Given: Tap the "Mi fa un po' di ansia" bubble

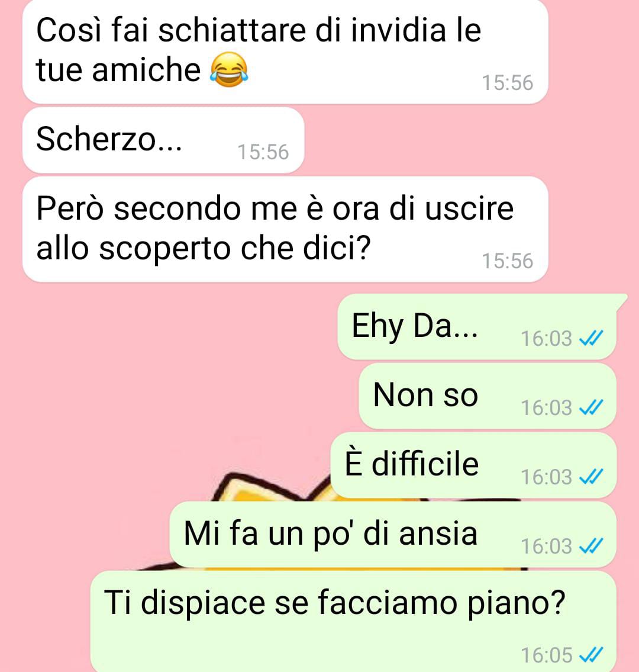Looking at the screenshot, I should pos(393,535).
